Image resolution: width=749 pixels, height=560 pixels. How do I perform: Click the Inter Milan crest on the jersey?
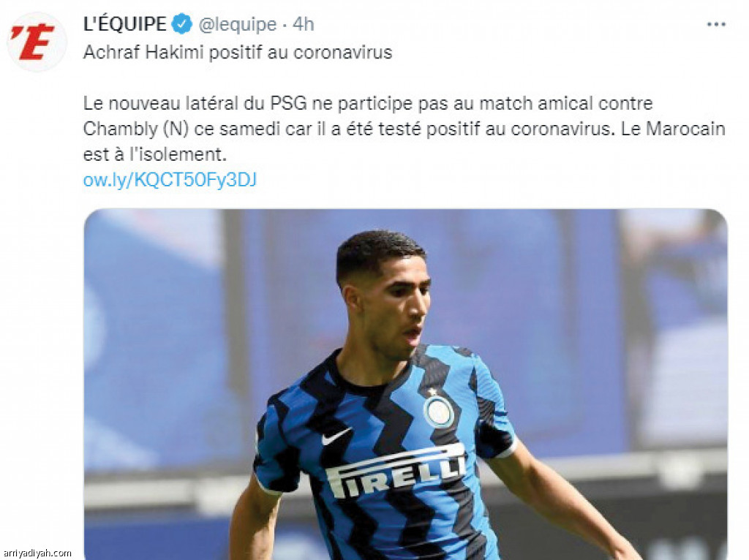pos(439,411)
